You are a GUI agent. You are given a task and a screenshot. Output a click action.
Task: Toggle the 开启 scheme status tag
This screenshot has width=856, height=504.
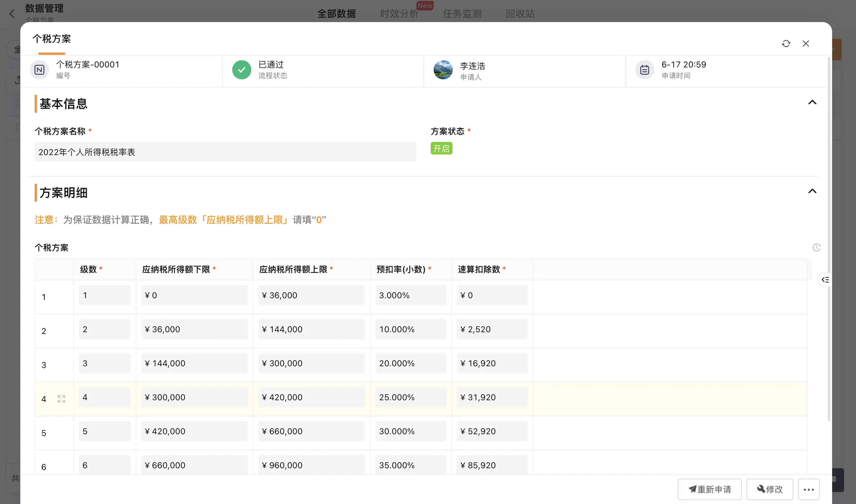coord(441,149)
